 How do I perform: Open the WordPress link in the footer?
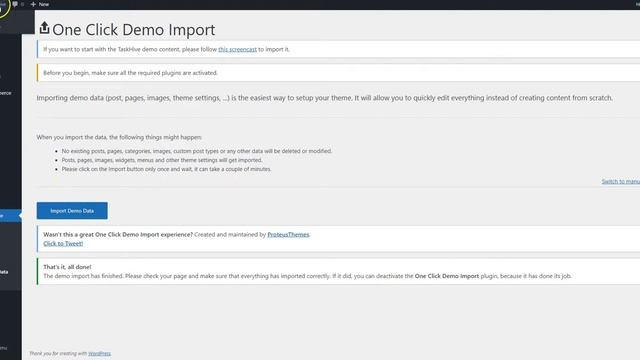click(100, 353)
